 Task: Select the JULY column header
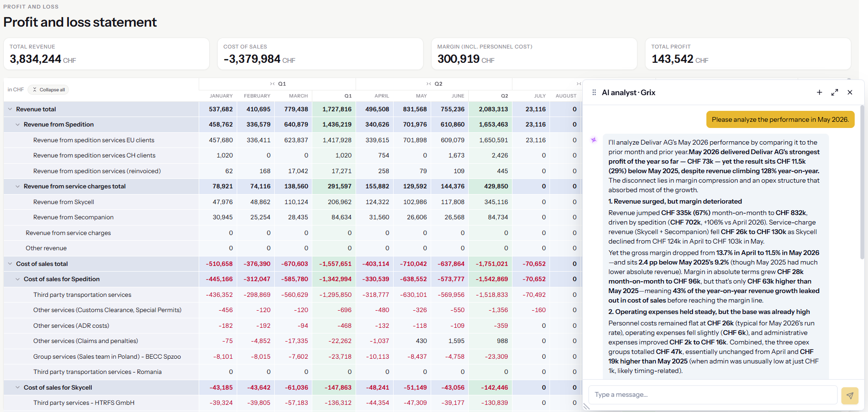[540, 96]
